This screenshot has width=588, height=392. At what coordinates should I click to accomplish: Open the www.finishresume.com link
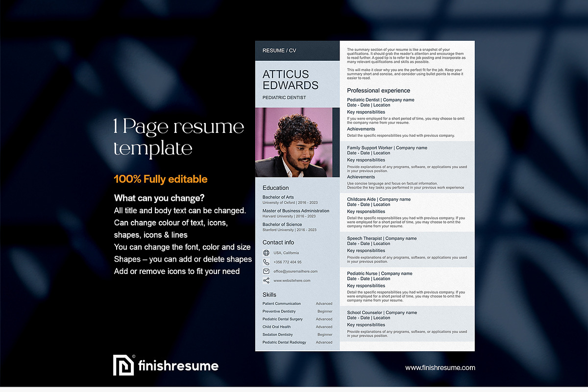(440, 367)
